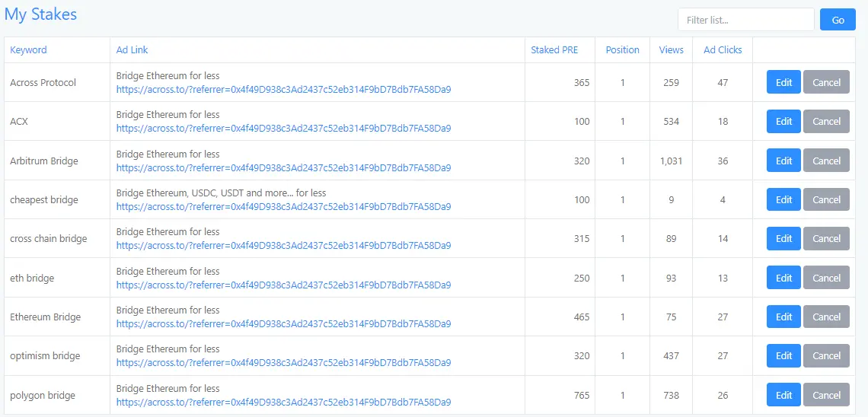Click the Views value 1,031
868x417 pixels.
click(x=671, y=161)
